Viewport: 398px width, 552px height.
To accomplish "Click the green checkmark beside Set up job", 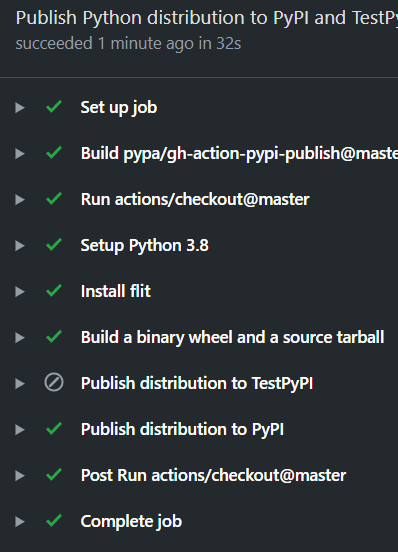I will (54, 107).
